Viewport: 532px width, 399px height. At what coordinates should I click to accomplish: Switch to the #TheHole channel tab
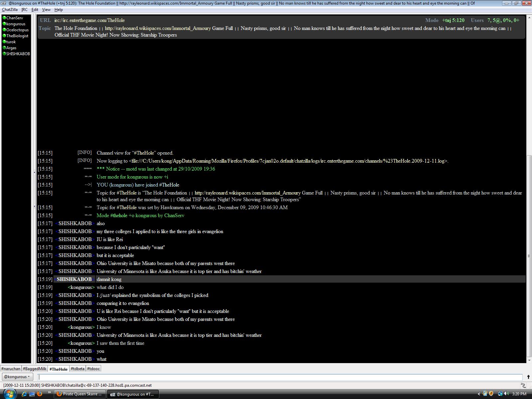pos(59,369)
